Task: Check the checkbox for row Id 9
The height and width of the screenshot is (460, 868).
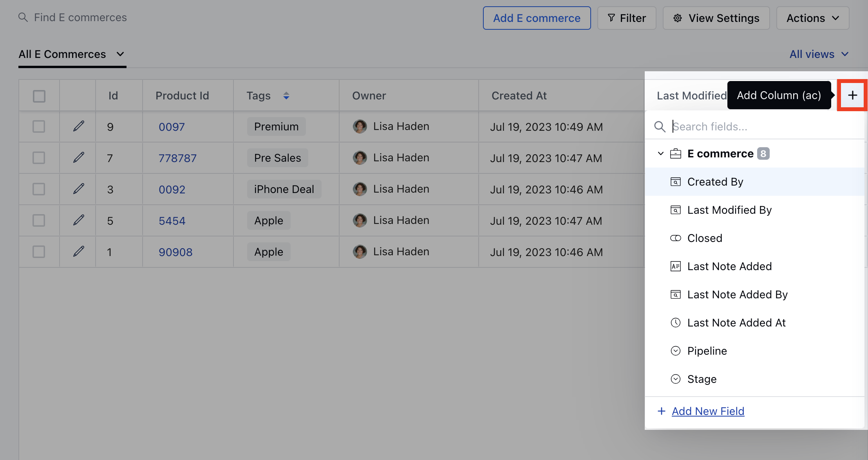Action: [39, 126]
